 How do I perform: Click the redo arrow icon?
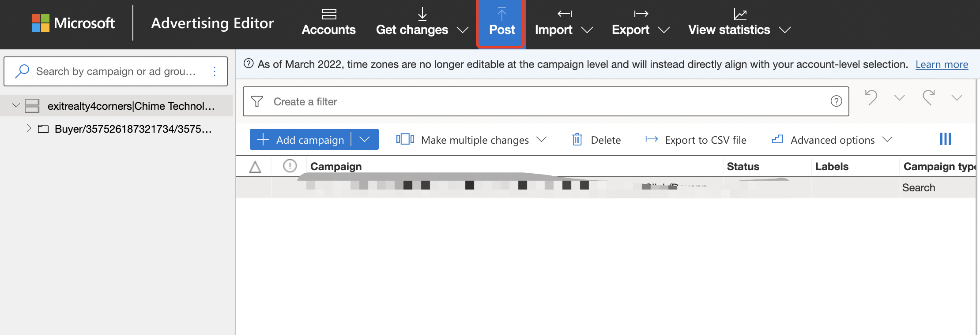928,97
